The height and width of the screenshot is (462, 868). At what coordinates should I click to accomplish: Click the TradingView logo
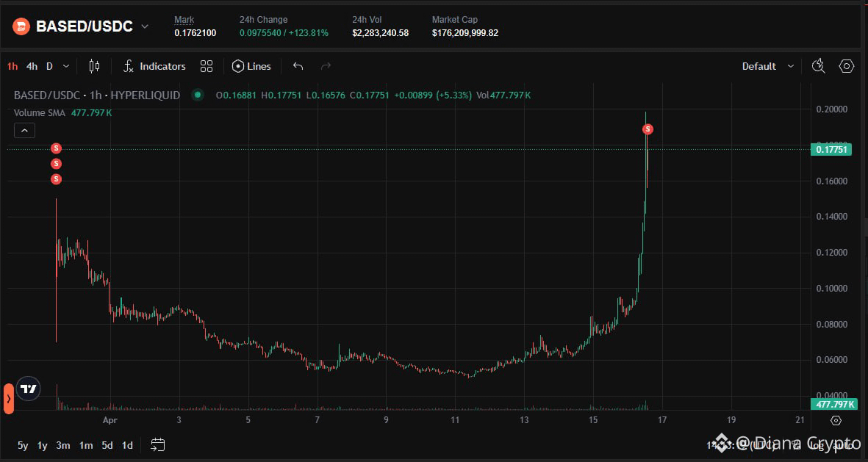(28, 389)
